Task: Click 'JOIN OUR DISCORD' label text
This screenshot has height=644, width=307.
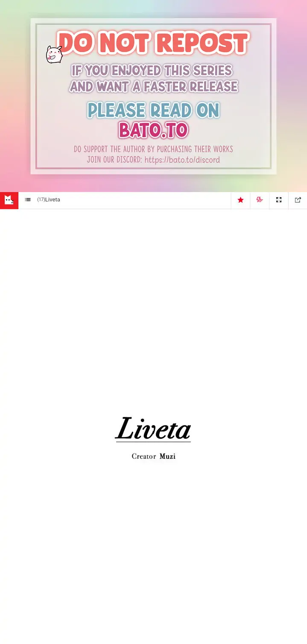Action: click(x=114, y=160)
